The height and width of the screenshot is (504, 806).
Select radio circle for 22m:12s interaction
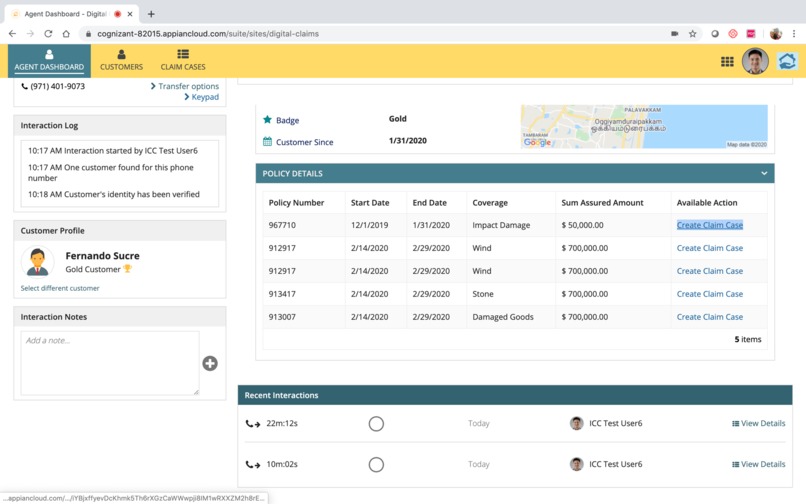(376, 424)
